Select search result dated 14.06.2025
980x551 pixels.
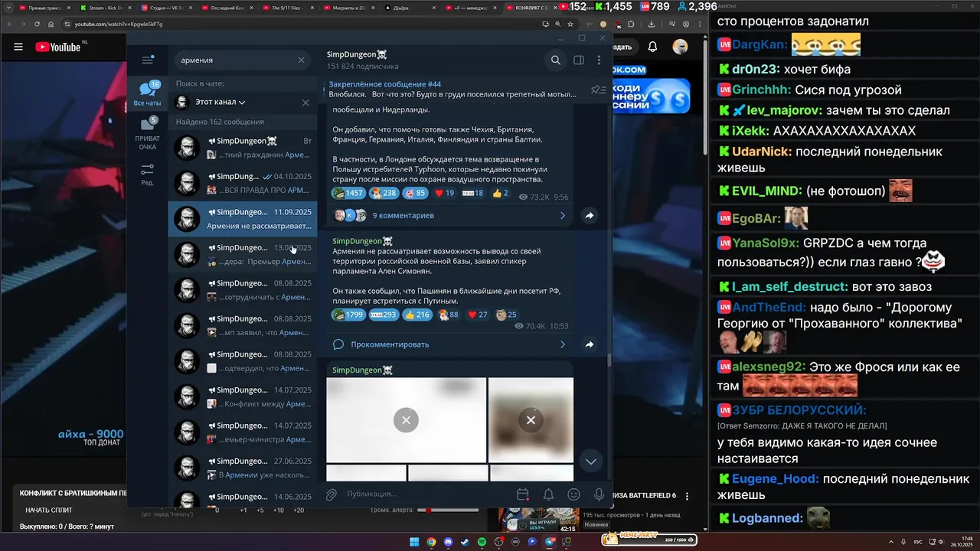click(x=243, y=498)
